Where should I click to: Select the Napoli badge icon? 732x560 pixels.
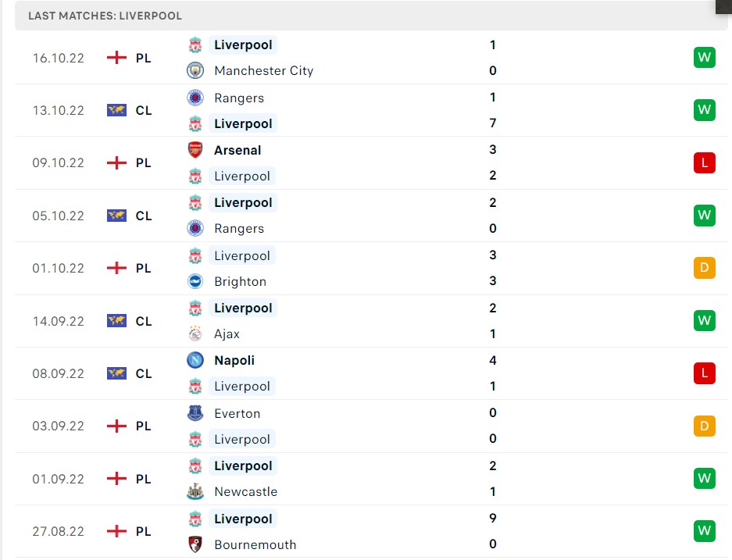197,360
